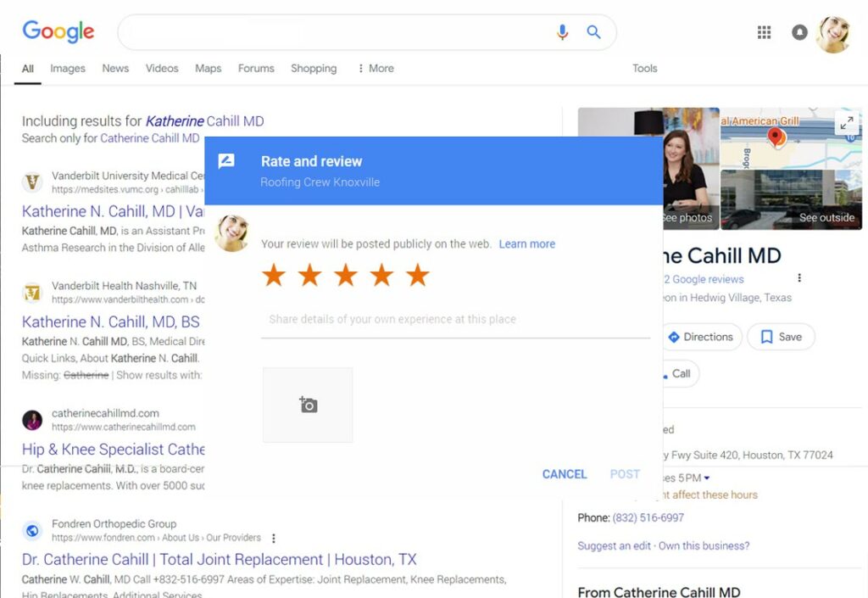This screenshot has width=868, height=598.
Task: Open the Google reviews link
Action: coord(704,280)
